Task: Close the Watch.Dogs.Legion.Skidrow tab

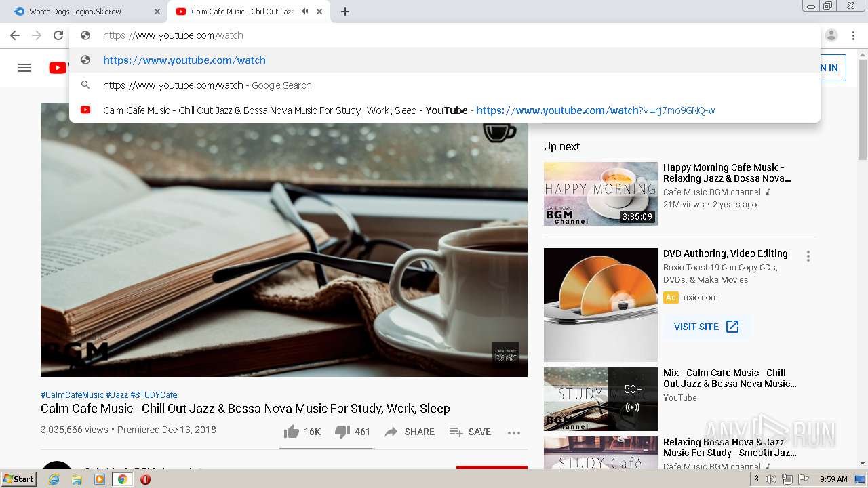Action: coord(157,12)
